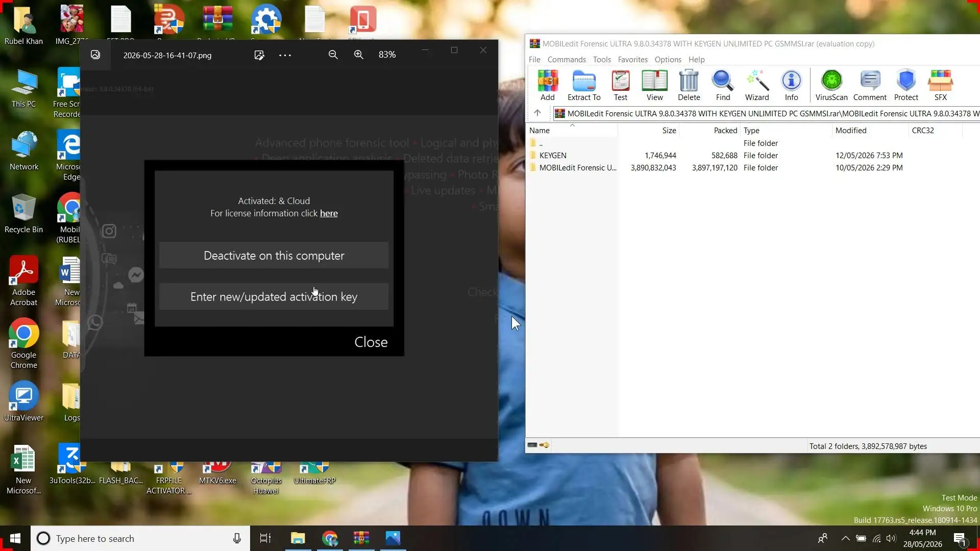
Task: Select the Rubel Khan user folder icon
Action: 23,26
